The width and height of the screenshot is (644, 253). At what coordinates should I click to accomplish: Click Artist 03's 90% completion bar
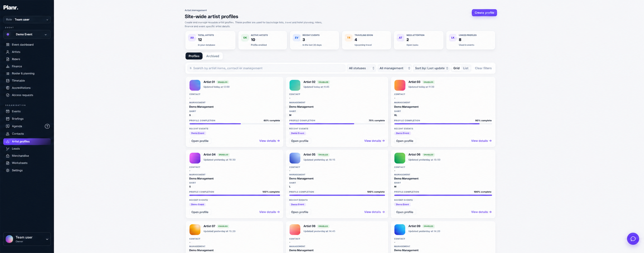pos(443,124)
